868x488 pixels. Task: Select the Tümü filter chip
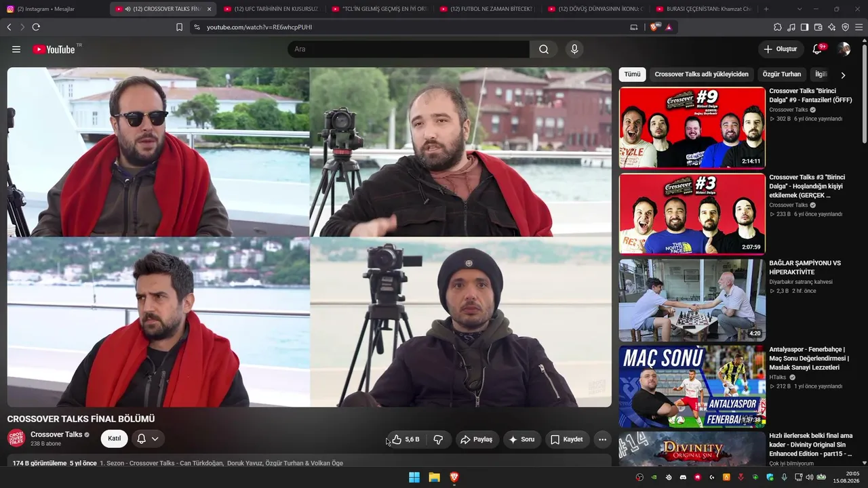632,75
